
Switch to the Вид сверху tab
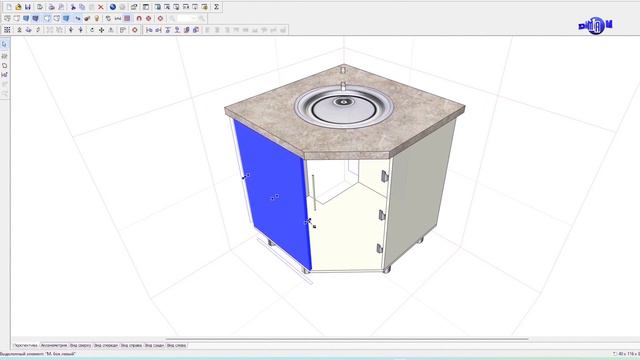point(80,345)
